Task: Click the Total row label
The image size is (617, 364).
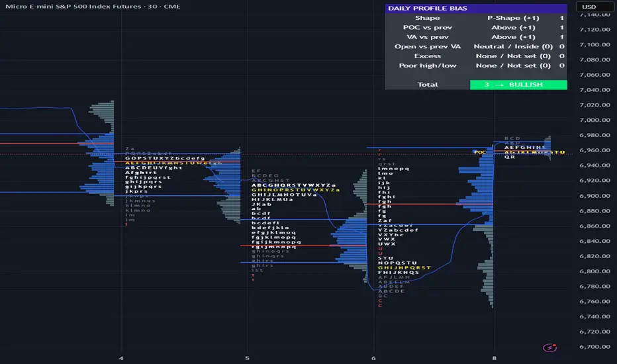Action: point(428,85)
